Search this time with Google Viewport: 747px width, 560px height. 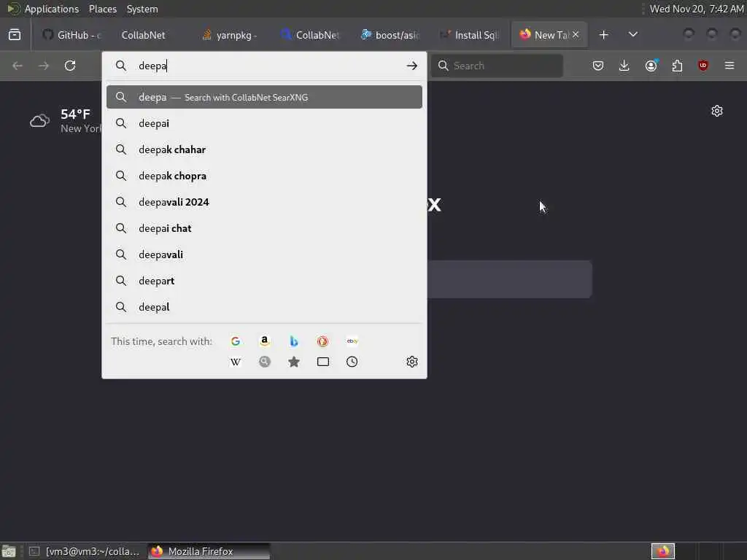(236, 341)
